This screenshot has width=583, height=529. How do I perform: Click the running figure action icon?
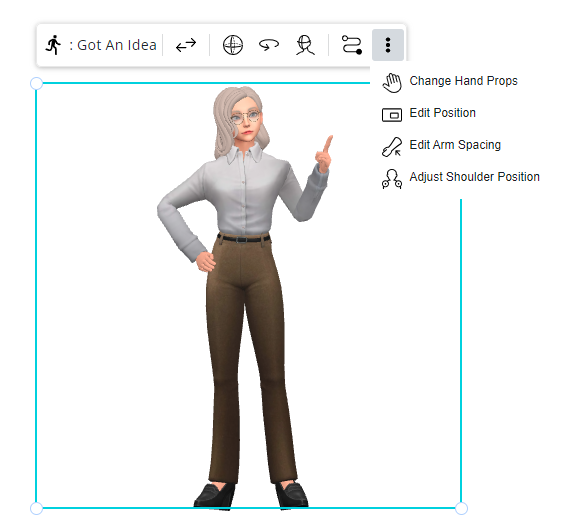[54, 45]
